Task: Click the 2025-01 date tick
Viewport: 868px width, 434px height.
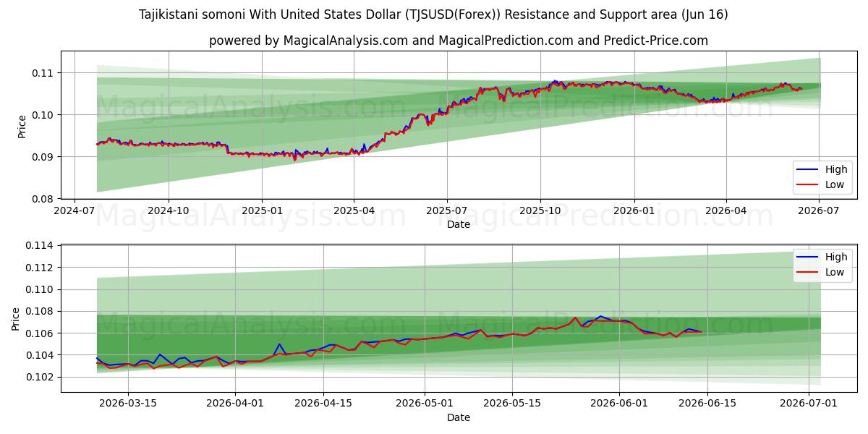Action: pos(261,210)
